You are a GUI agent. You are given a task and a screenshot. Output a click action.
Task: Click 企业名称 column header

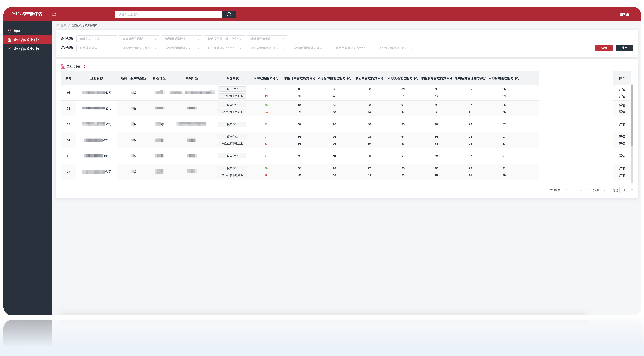pyautogui.click(x=96, y=78)
